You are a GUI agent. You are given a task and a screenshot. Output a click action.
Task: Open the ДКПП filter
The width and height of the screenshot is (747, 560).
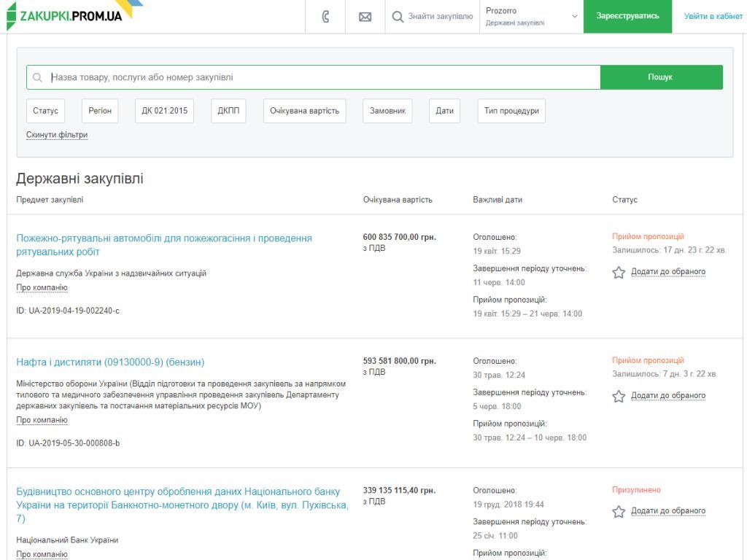[x=228, y=111]
